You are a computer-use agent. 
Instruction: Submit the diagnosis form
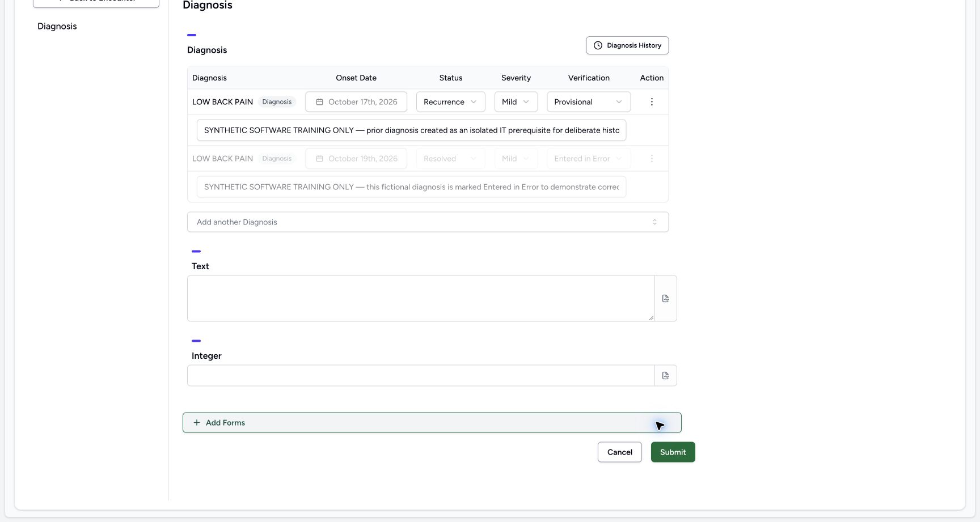(673, 452)
